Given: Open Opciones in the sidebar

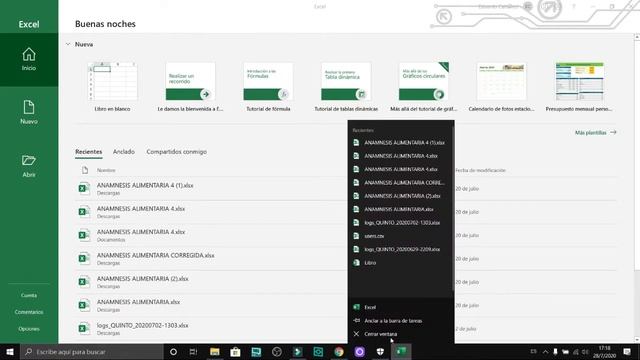Looking at the screenshot, I should pyautogui.click(x=29, y=329).
